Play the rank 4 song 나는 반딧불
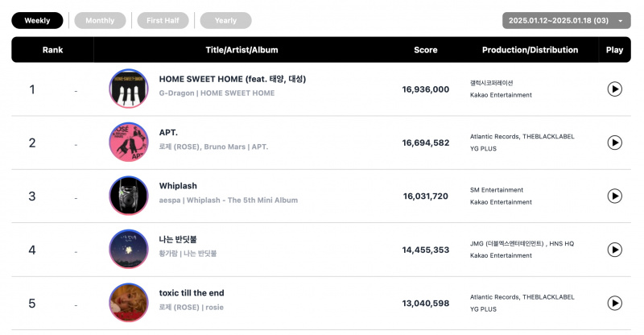This screenshot has height=335, width=644. coord(614,250)
